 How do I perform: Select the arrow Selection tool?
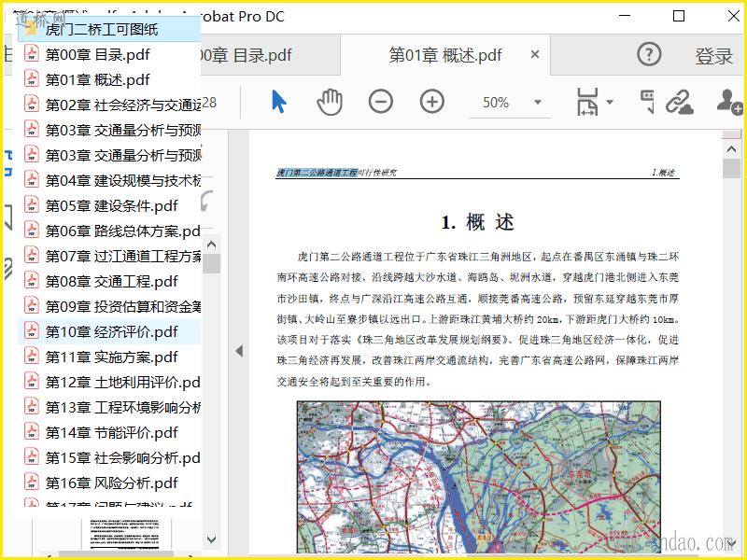coord(278,102)
